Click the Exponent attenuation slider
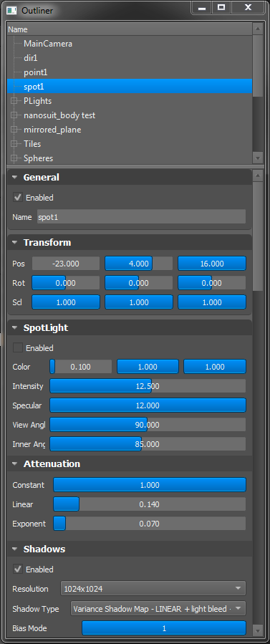 tap(150, 524)
